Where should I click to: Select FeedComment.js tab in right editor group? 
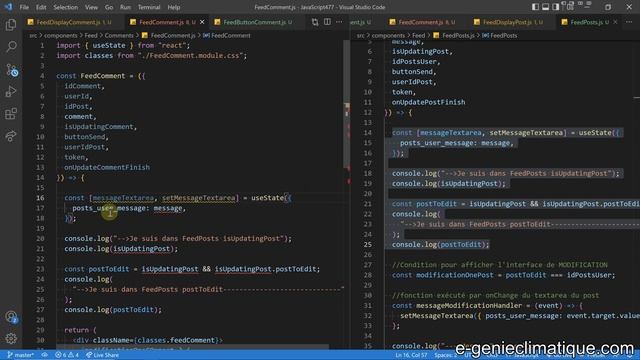[x=427, y=22]
